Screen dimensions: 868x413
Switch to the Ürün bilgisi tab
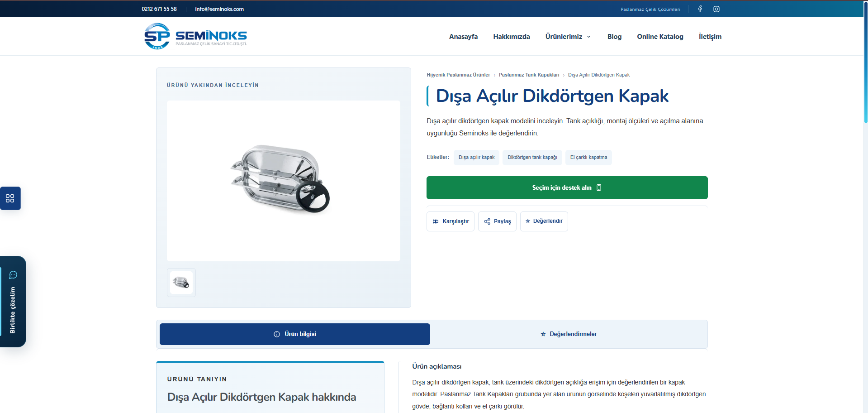pyautogui.click(x=295, y=334)
